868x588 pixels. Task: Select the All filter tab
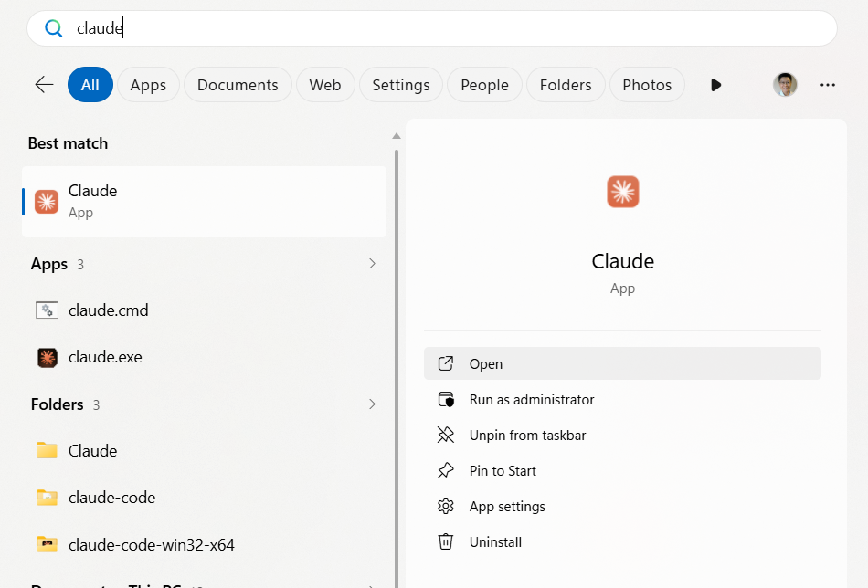(x=90, y=85)
